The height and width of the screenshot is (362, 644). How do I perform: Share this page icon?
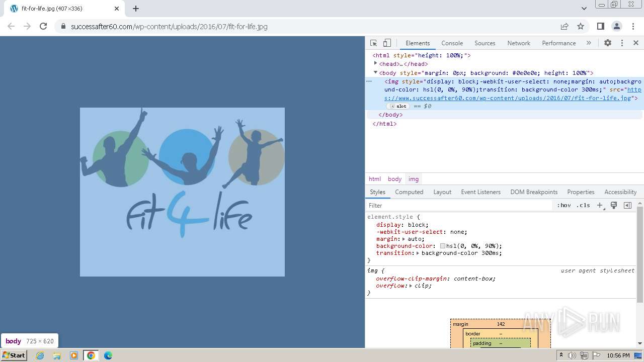click(565, 26)
